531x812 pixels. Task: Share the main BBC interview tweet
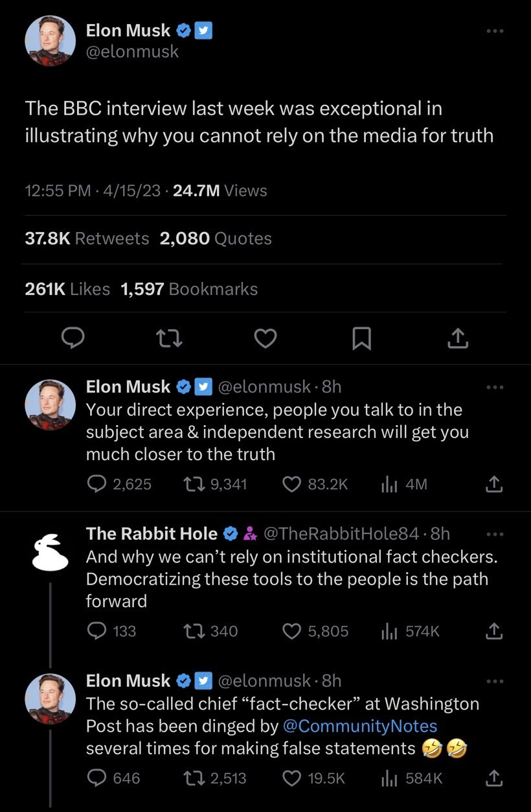pos(457,338)
